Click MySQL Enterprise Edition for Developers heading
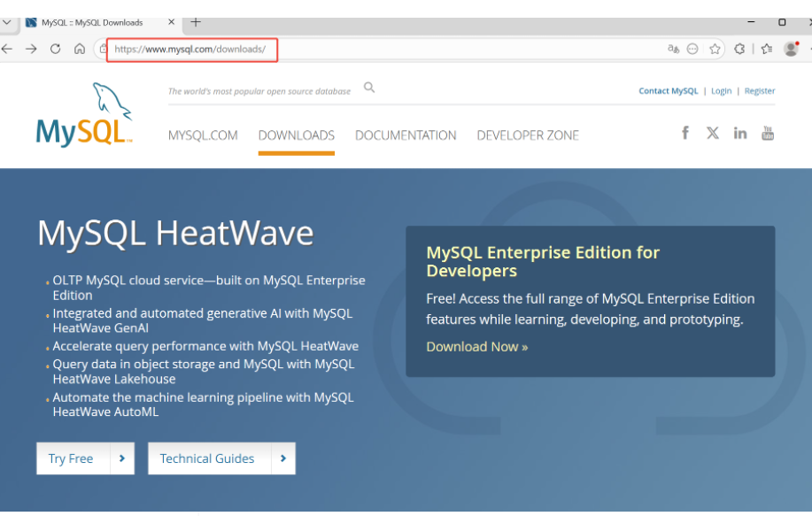The width and height of the screenshot is (812, 516). coord(543,261)
